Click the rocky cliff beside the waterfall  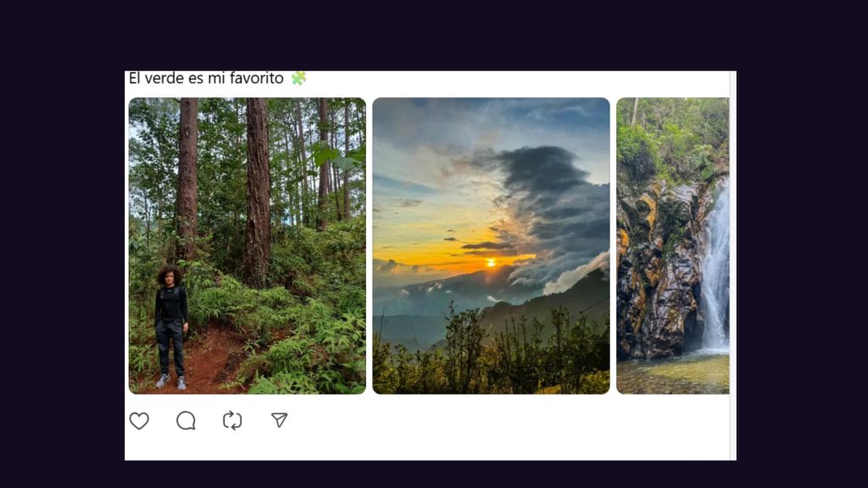pyautogui.click(x=657, y=271)
